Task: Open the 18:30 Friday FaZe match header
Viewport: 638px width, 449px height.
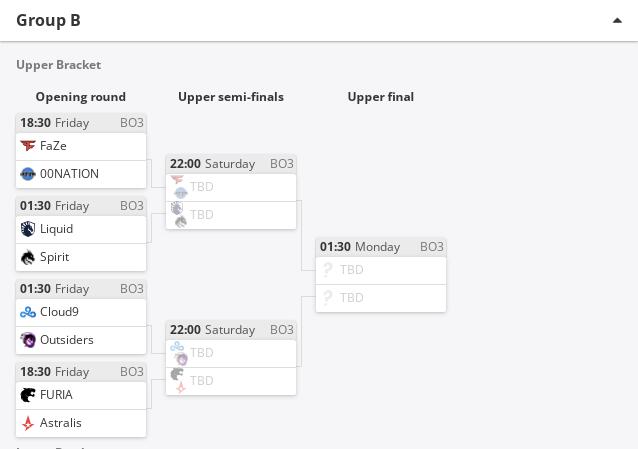Action: click(81, 123)
